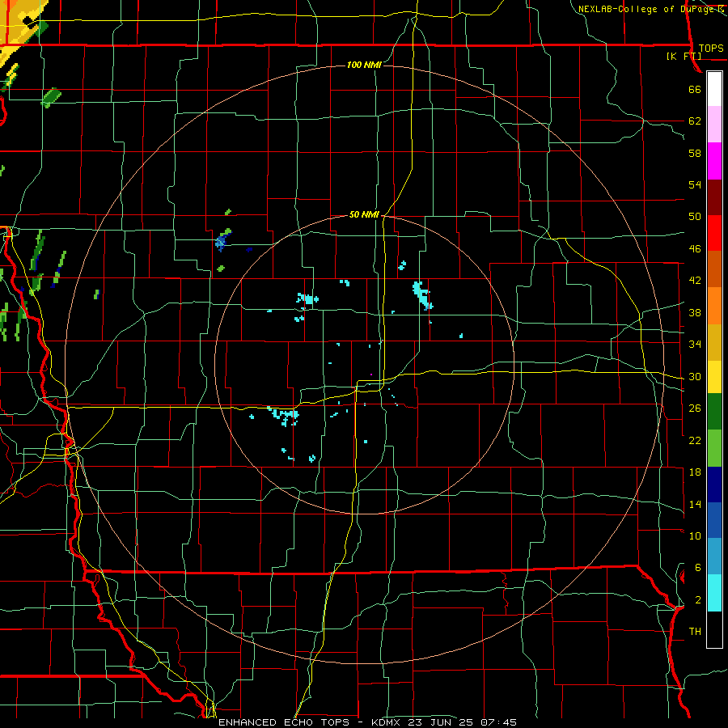728x728 pixels.
Task: Click the '30' legend value
Action: 695,376
